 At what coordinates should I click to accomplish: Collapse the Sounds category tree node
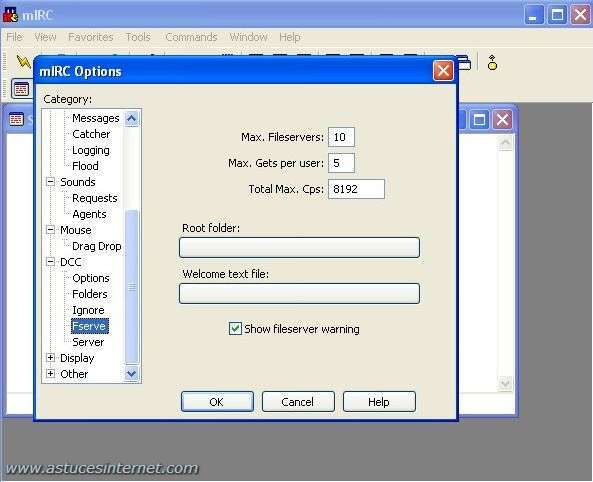50,182
